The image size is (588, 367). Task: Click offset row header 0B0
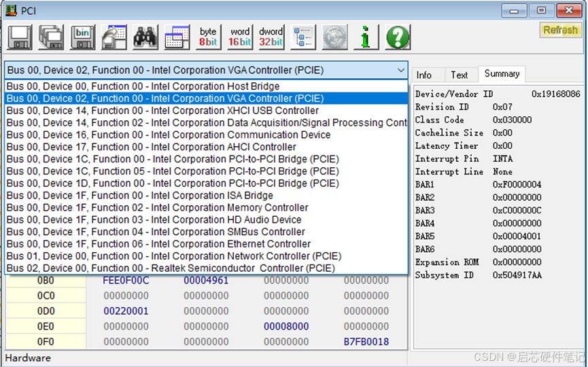(x=46, y=281)
